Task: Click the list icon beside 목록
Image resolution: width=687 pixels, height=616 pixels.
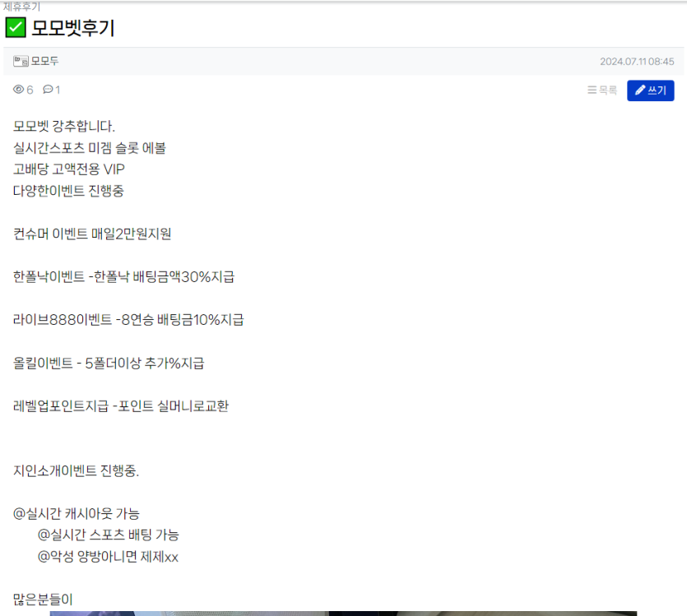Action: [x=592, y=90]
